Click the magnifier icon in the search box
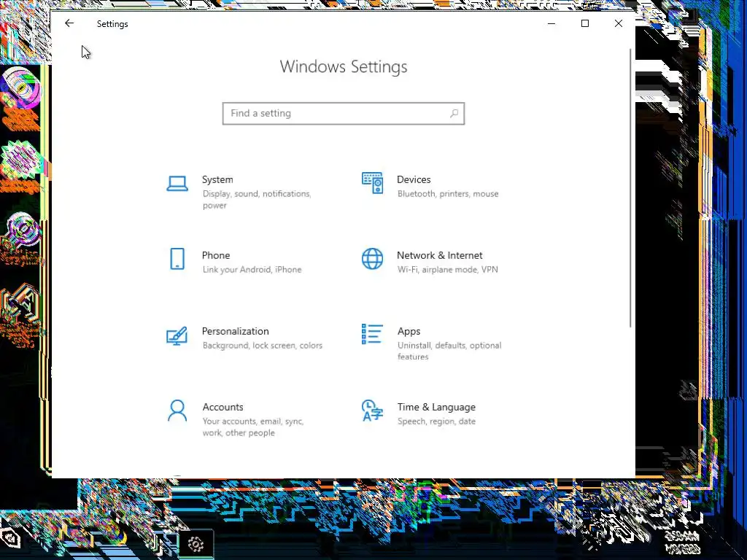The image size is (747, 560). [454, 113]
